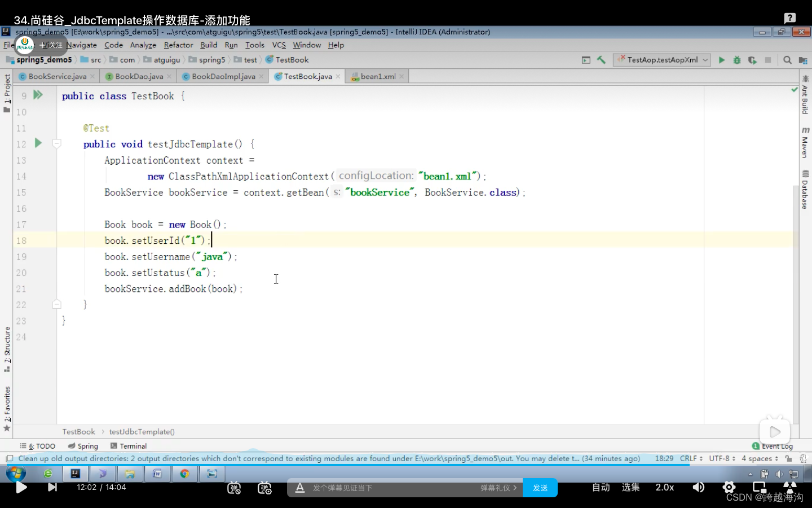Open the 弹幕礼仪 chevron link
The image size is (812, 508).
[x=498, y=488]
